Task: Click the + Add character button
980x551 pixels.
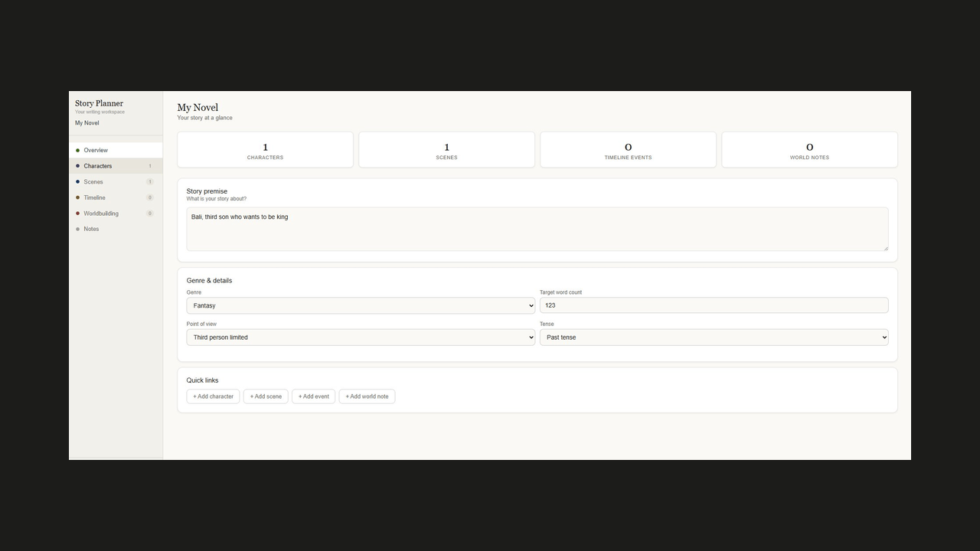Action: coord(213,396)
